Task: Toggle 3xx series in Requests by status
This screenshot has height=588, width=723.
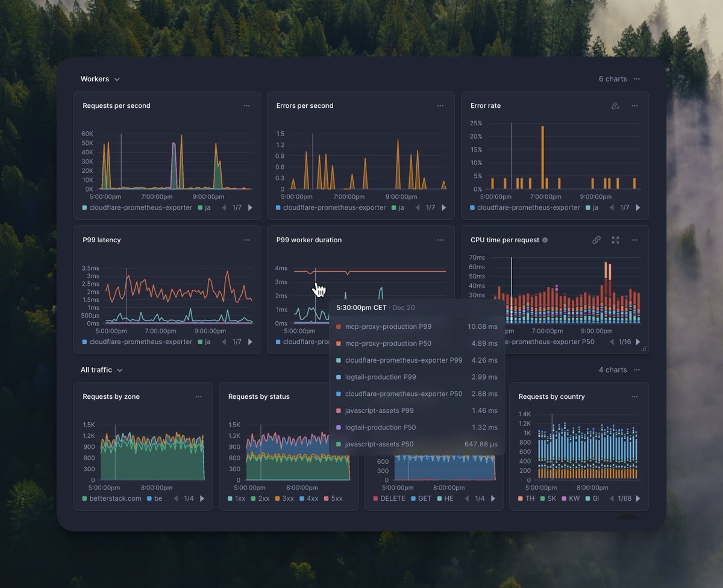Action: click(x=285, y=498)
